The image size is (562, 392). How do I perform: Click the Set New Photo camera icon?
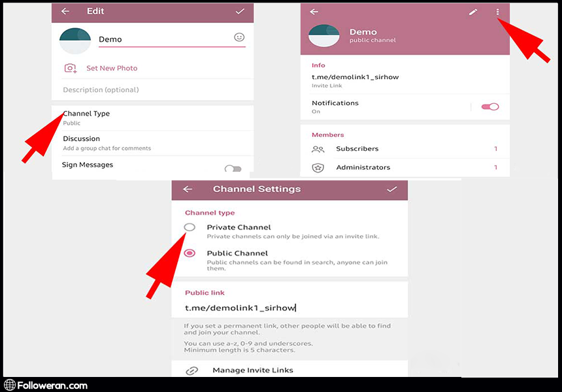click(x=70, y=68)
